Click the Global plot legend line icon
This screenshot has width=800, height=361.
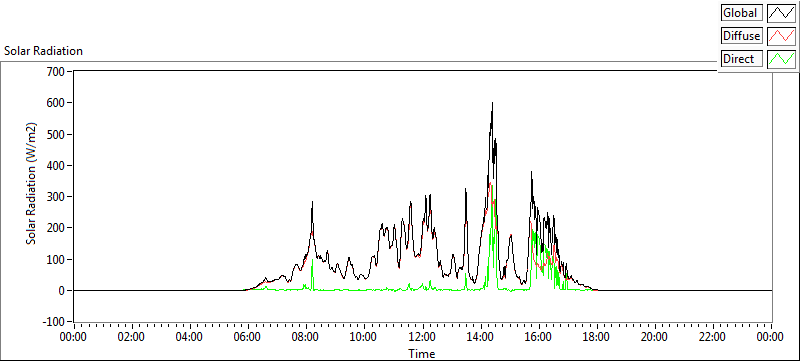(x=781, y=13)
